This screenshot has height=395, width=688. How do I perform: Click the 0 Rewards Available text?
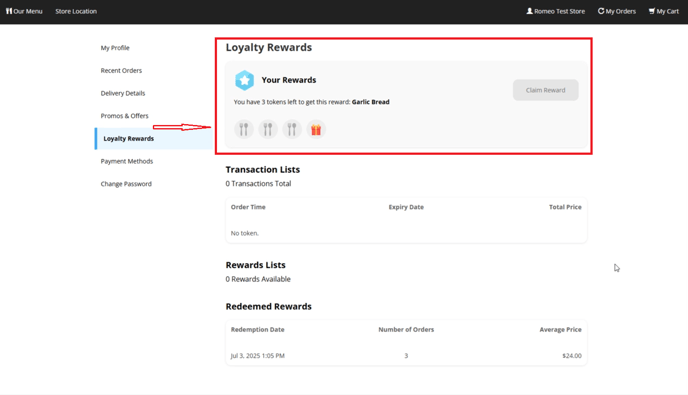tap(258, 279)
